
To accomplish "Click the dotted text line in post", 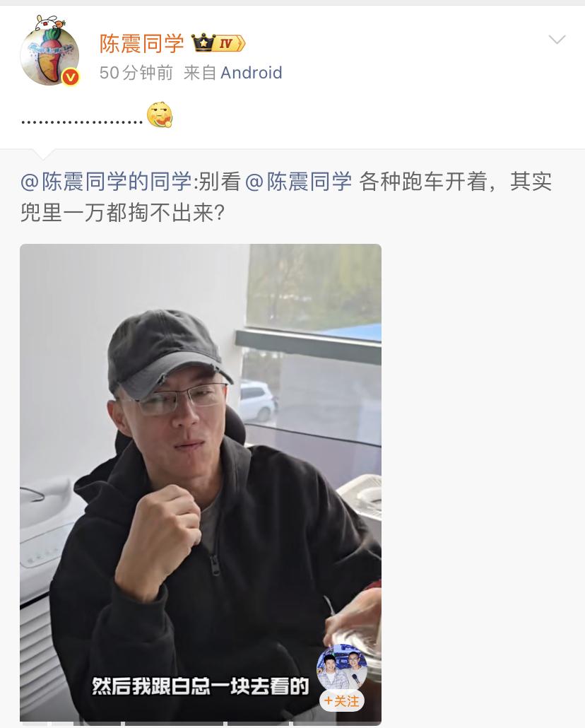I will 82,122.
